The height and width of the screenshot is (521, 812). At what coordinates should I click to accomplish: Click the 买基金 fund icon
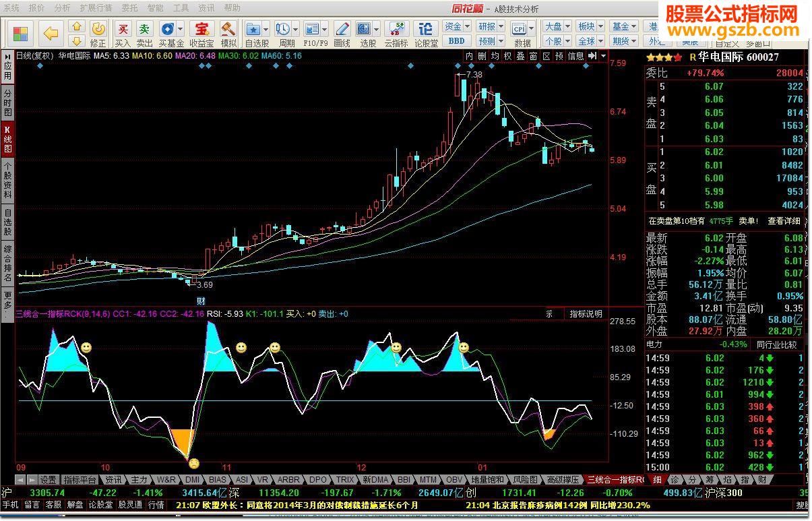[171, 34]
